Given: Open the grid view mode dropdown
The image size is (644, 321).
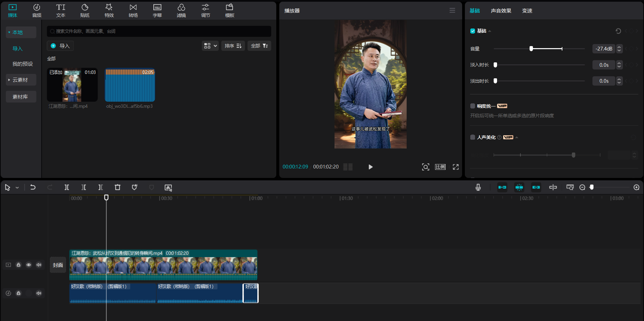Looking at the screenshot, I should tap(210, 46).
